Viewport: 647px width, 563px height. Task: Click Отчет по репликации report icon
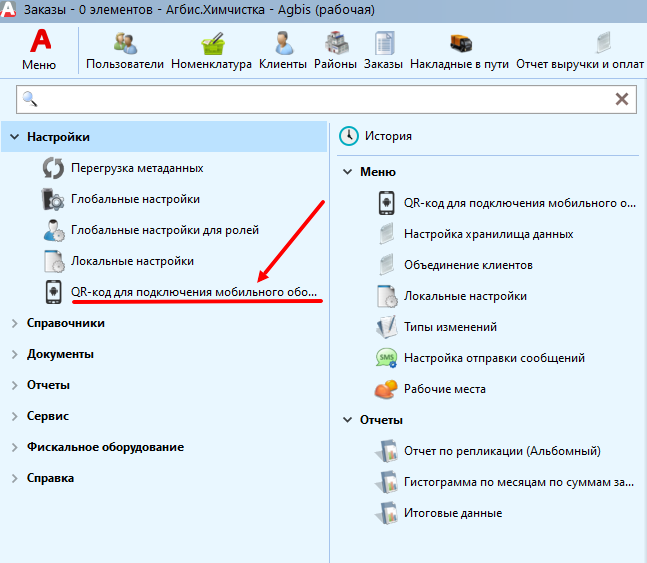[x=387, y=451]
